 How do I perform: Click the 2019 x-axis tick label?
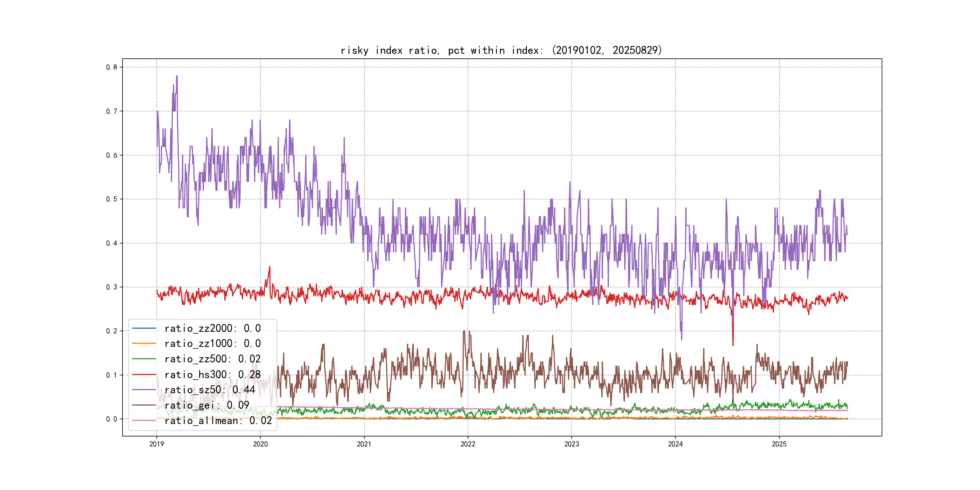[156, 444]
